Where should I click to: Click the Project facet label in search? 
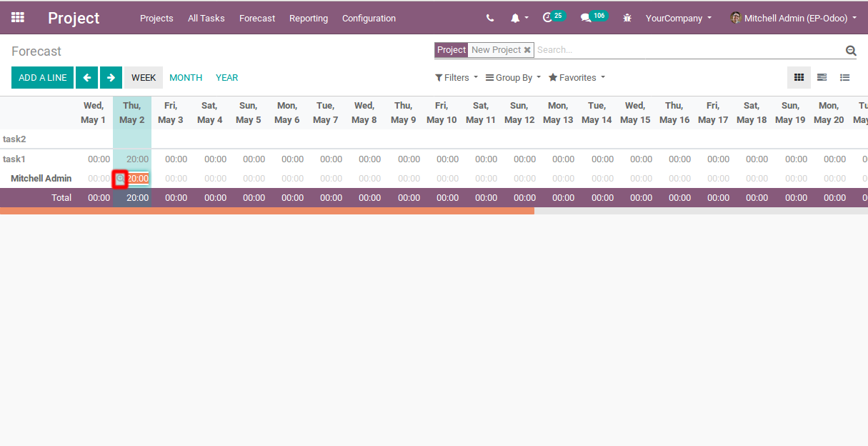coord(452,50)
